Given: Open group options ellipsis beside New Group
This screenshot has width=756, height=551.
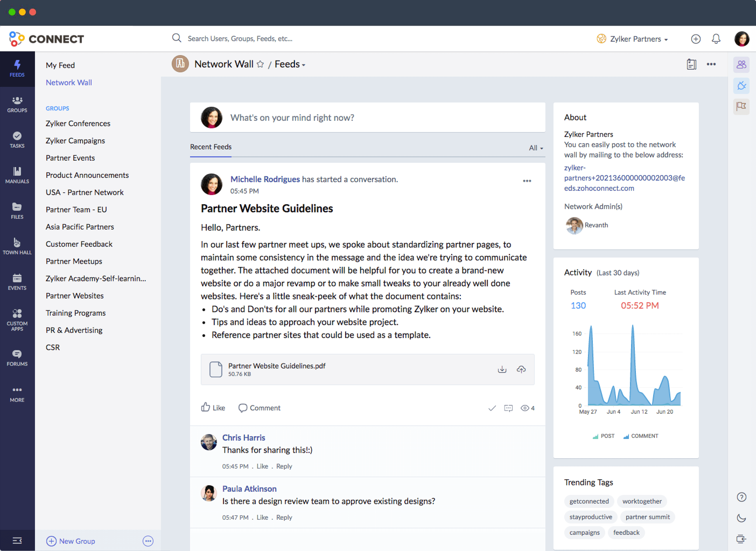Looking at the screenshot, I should point(148,541).
